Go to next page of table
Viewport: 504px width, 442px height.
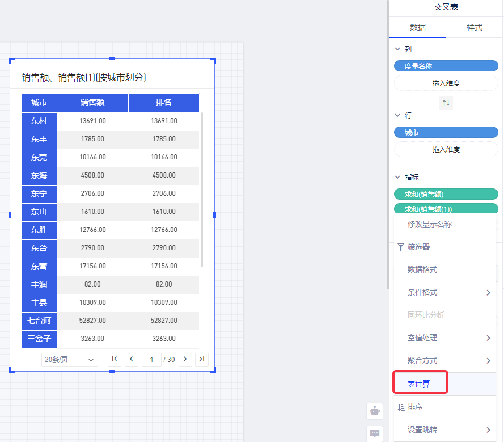185,359
